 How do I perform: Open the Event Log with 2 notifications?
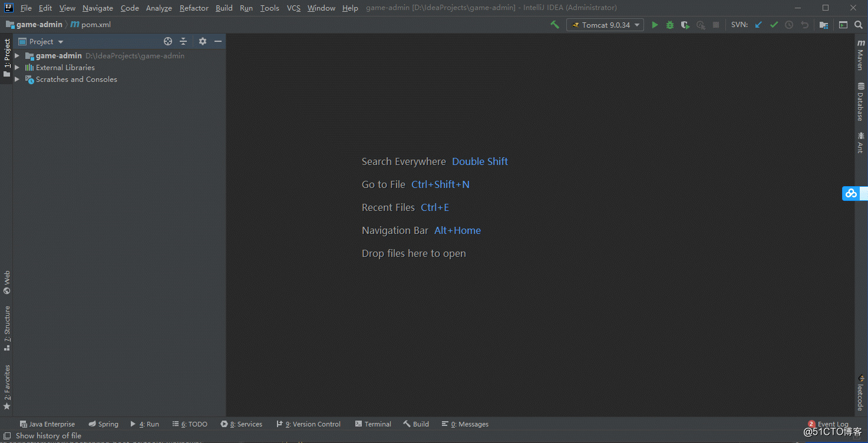[x=829, y=424]
